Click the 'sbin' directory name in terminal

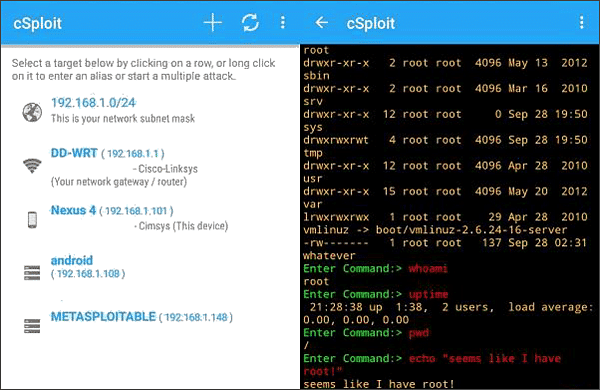click(316, 76)
